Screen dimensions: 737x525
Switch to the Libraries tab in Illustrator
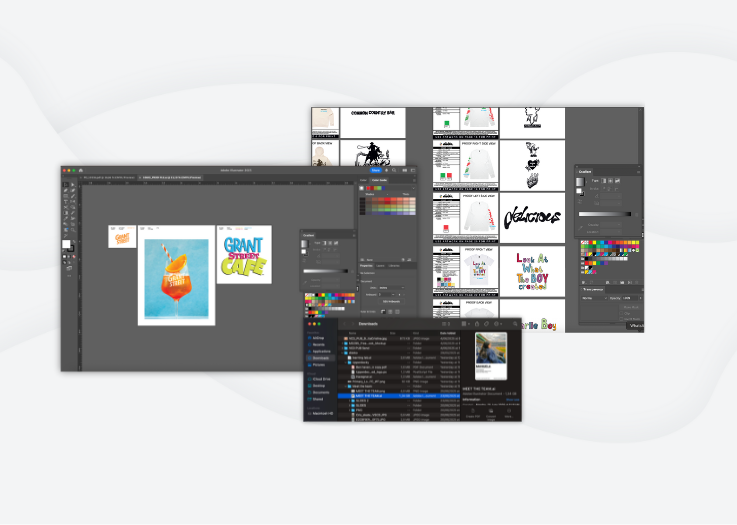pyautogui.click(x=394, y=266)
